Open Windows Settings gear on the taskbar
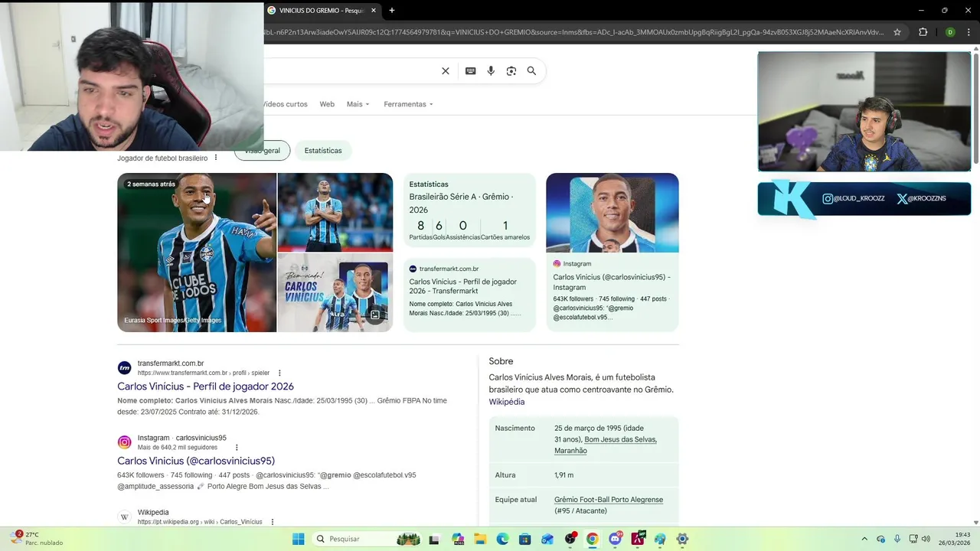The image size is (980, 551). coord(682,539)
